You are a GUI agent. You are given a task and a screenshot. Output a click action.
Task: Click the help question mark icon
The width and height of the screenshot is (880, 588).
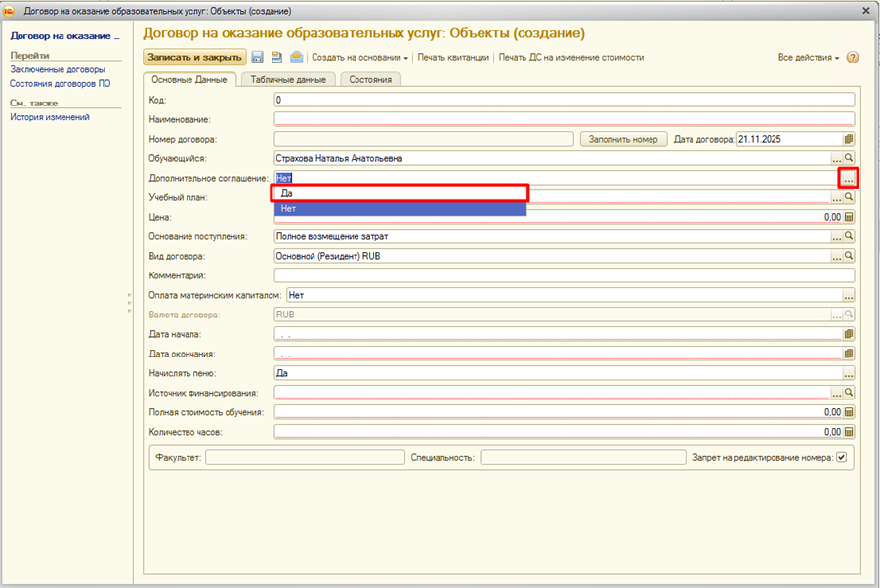(x=853, y=58)
